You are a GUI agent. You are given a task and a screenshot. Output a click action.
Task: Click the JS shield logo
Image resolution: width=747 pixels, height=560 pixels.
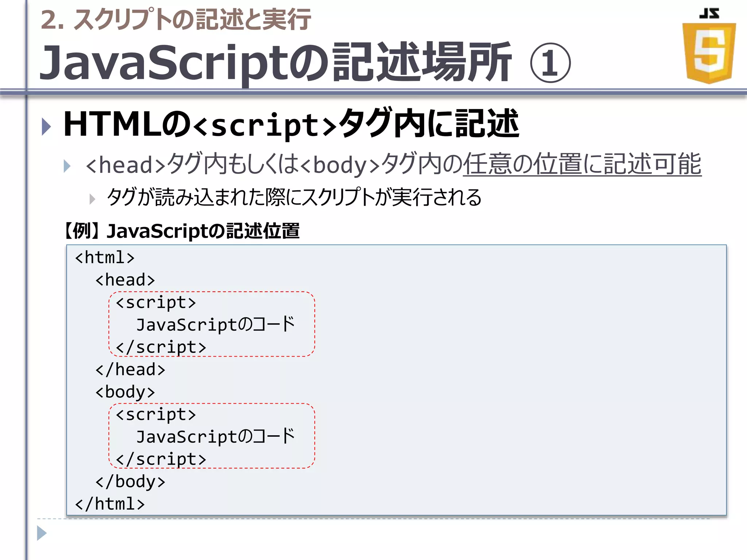[x=709, y=46]
